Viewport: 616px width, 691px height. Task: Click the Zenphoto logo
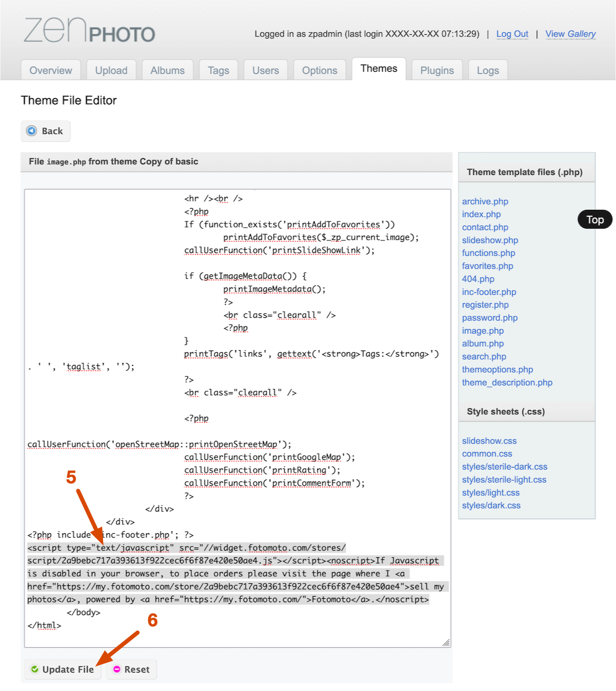(89, 31)
